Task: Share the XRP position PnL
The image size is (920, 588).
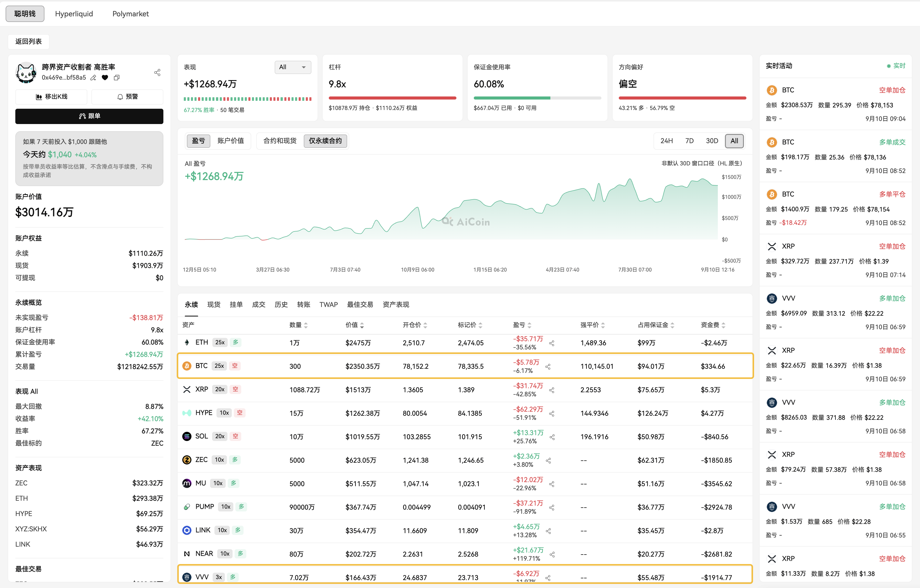Action: [x=552, y=390]
